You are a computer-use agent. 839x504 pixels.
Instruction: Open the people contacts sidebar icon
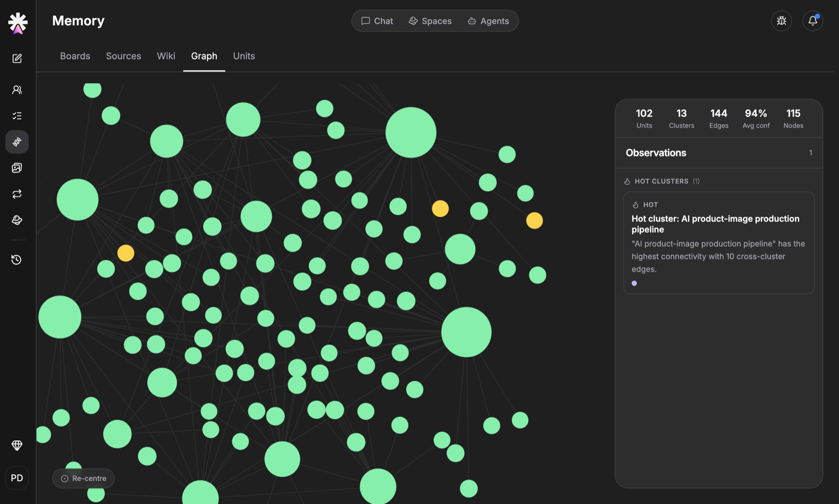(17, 90)
